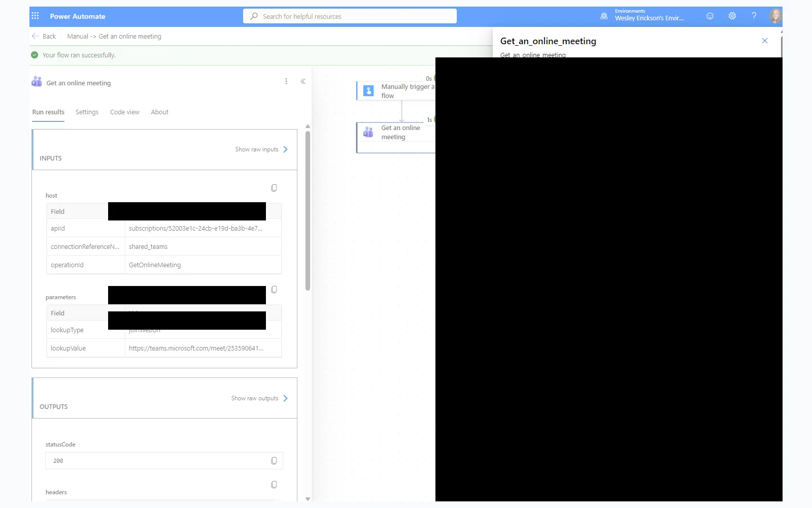812x508 pixels.
Task: Open the settings gear icon
Action: 732,16
